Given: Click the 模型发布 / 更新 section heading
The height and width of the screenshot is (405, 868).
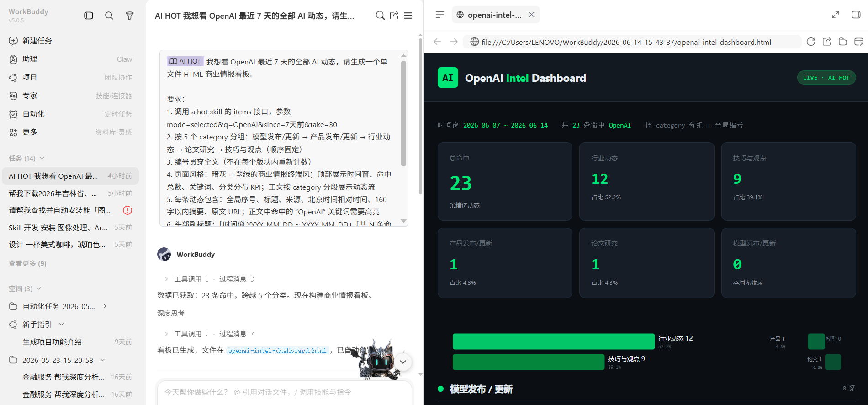Looking at the screenshot, I should click(x=481, y=389).
